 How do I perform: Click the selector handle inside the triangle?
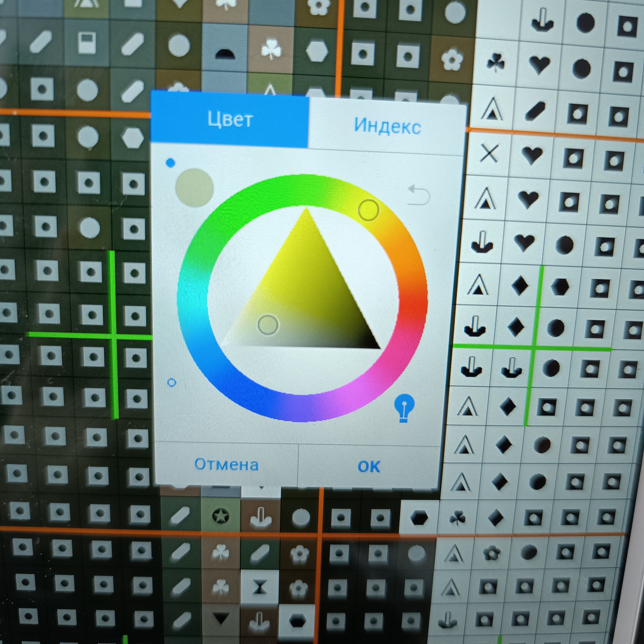[268, 324]
